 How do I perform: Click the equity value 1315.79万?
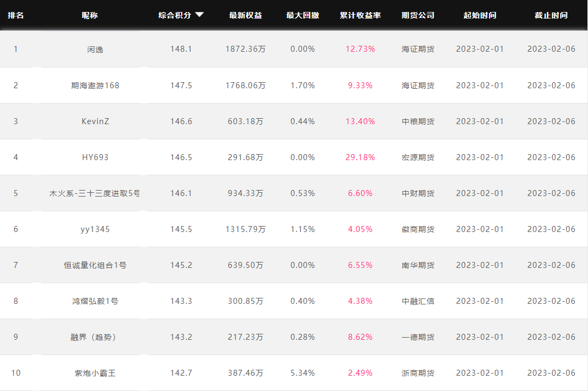click(x=246, y=229)
